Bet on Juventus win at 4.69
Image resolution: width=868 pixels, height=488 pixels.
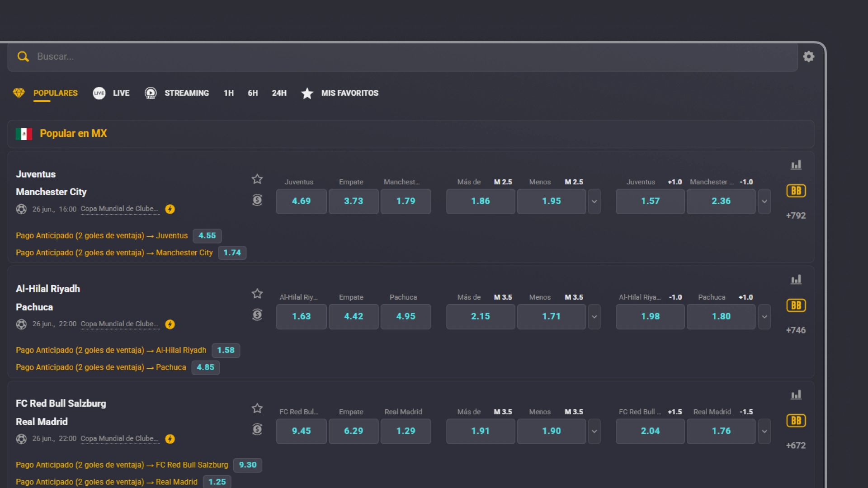point(301,202)
